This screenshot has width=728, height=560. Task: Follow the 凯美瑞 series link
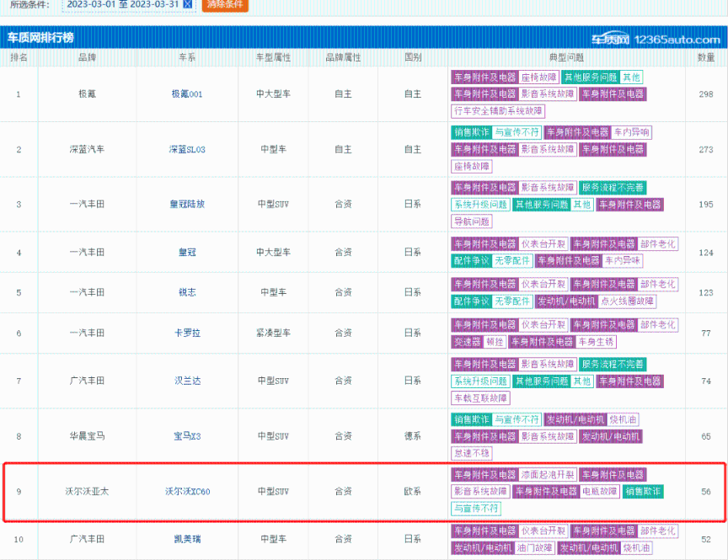point(187,539)
